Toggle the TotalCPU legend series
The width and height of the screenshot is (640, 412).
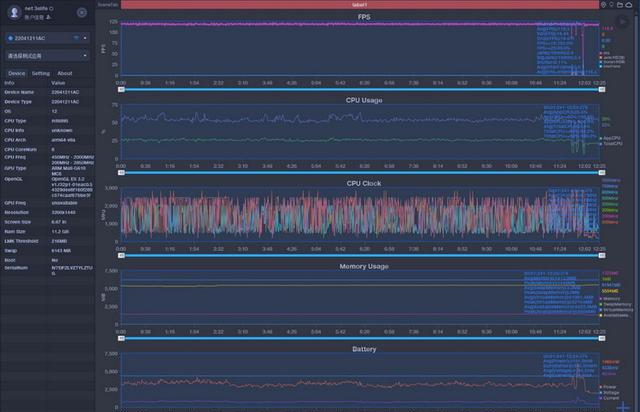pyautogui.click(x=611, y=144)
